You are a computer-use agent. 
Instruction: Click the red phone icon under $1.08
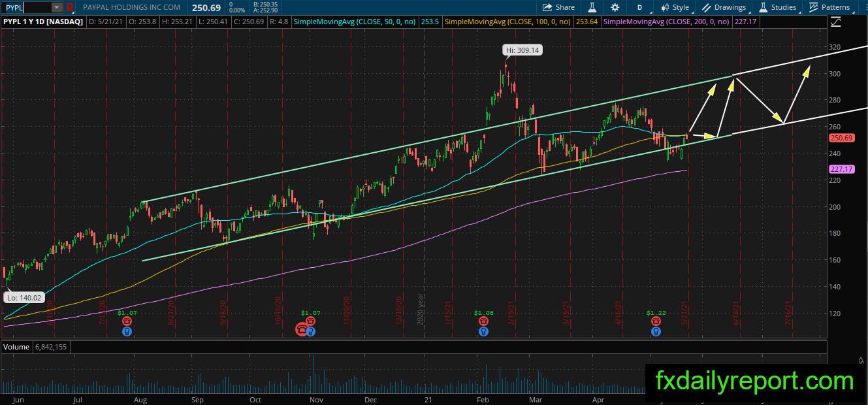pos(483,322)
